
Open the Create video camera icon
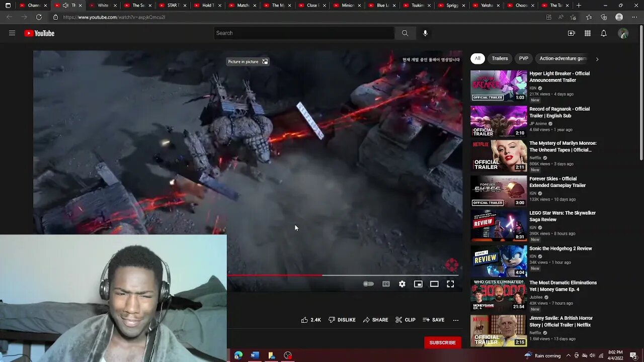[x=572, y=33]
